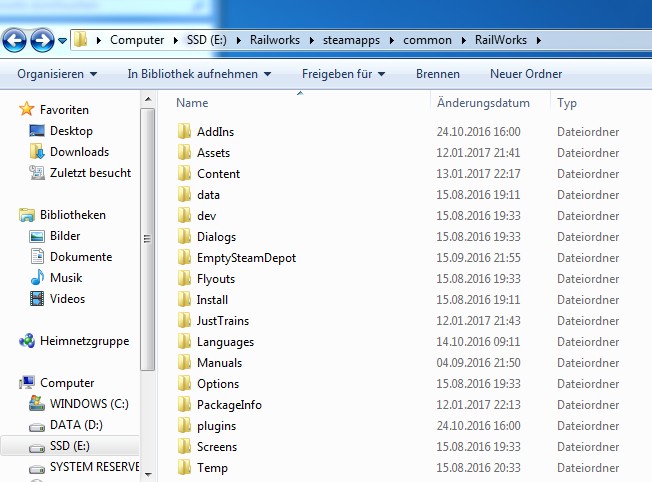Viewport: 652px width, 482px height.
Task: Select the Install folder name
Action: [212, 299]
